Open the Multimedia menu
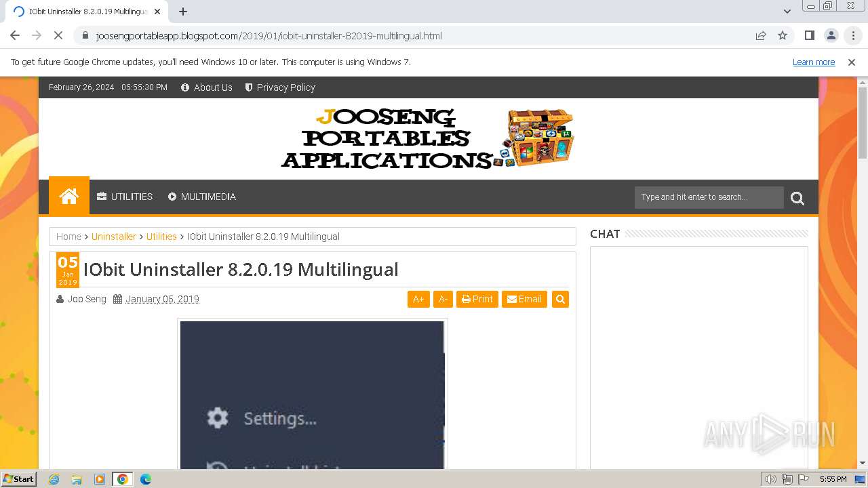The height and width of the screenshot is (488, 868). tap(202, 197)
